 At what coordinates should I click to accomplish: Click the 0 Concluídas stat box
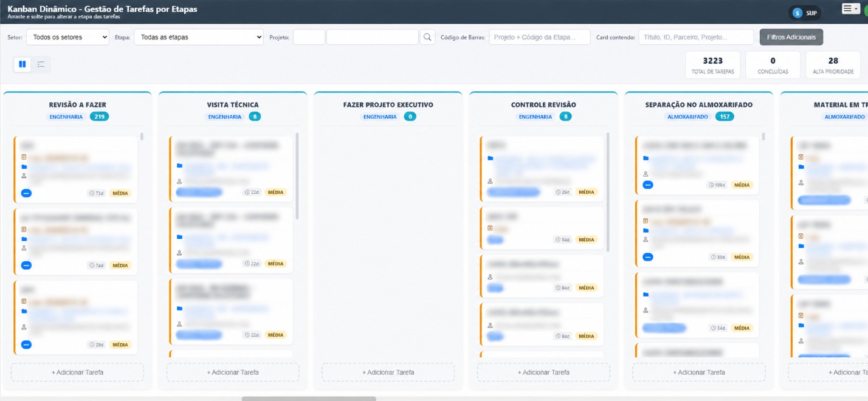[x=773, y=65]
